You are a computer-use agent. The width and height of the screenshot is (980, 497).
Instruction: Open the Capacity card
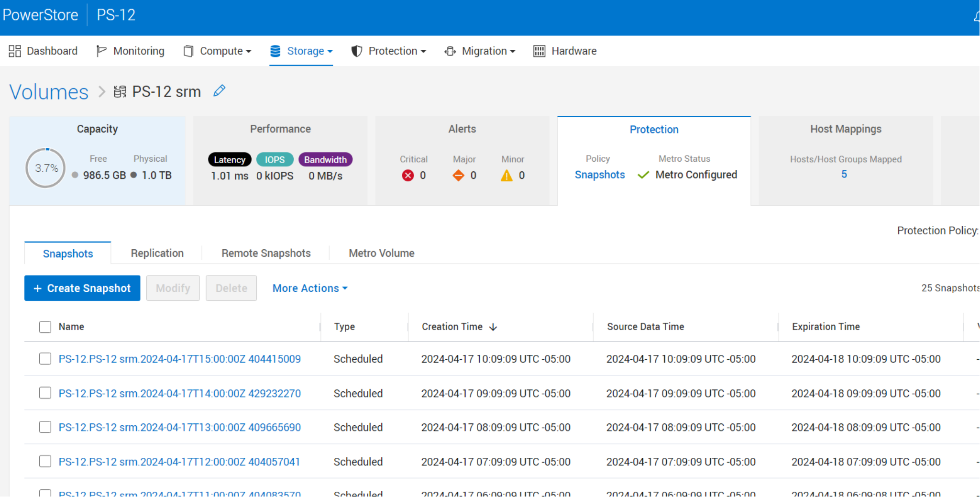pyautogui.click(x=98, y=161)
